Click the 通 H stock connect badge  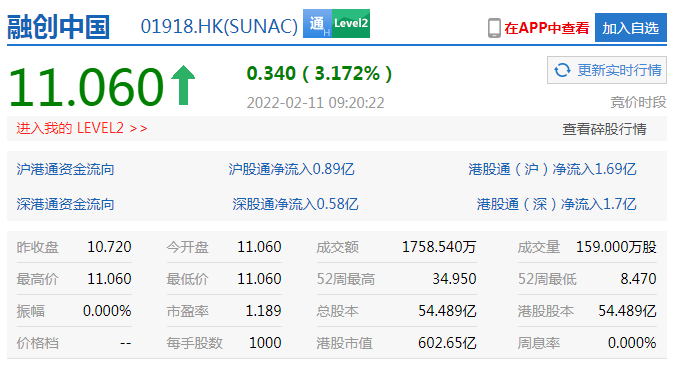[317, 23]
